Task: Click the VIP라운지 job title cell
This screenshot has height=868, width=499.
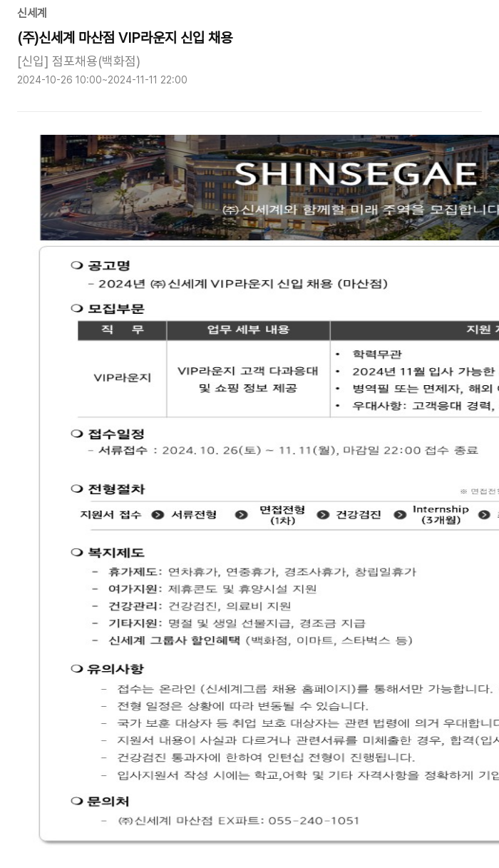Action: [x=122, y=378]
